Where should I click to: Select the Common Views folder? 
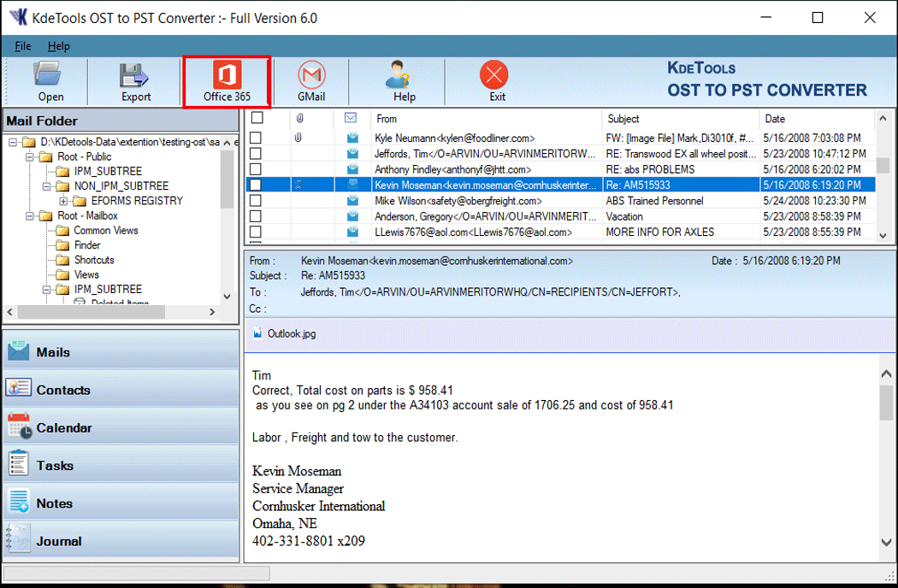106,230
